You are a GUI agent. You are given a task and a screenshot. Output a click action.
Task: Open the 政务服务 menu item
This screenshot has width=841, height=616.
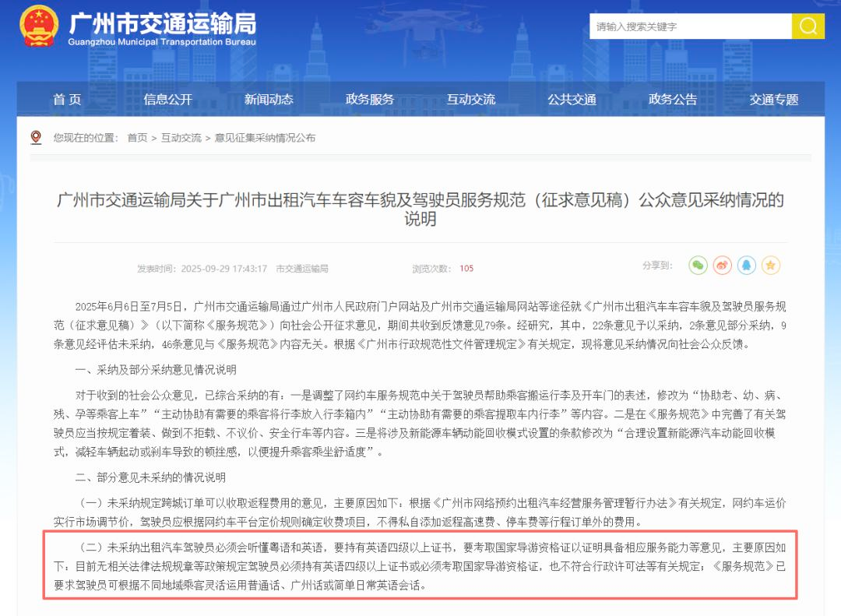pyautogui.click(x=370, y=100)
